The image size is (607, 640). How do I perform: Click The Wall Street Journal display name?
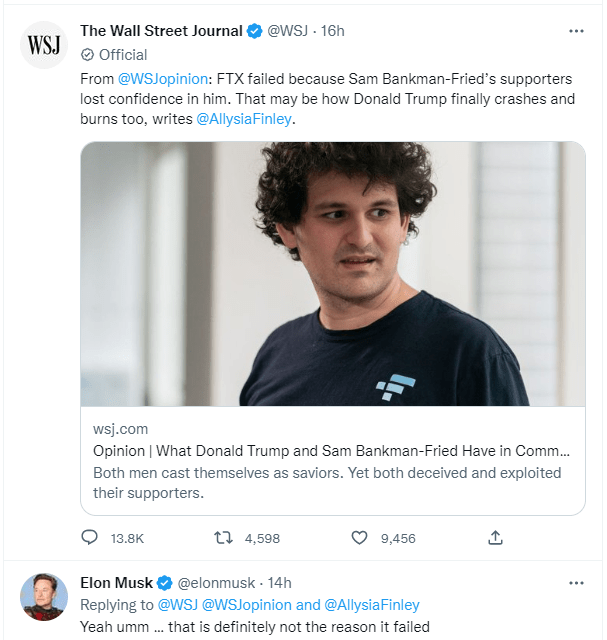[161, 31]
